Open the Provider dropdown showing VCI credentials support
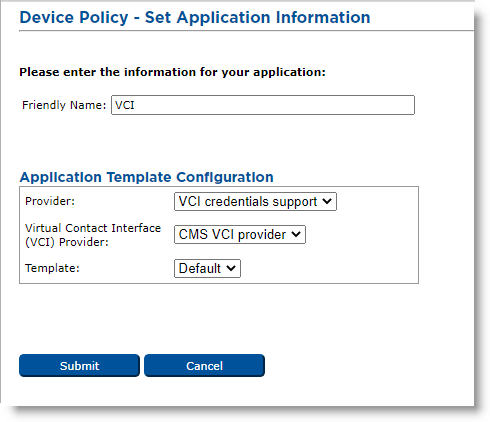The image size is (490, 422). pos(255,201)
